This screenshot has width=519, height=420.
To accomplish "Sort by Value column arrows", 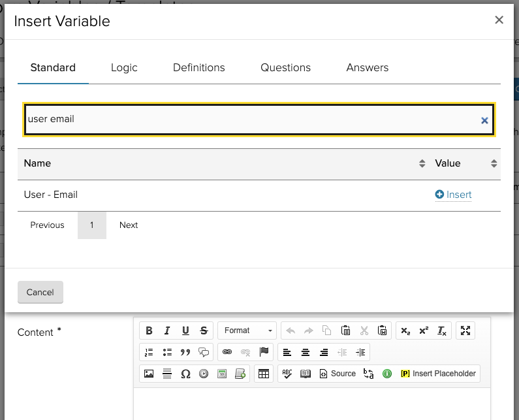I will pos(494,163).
